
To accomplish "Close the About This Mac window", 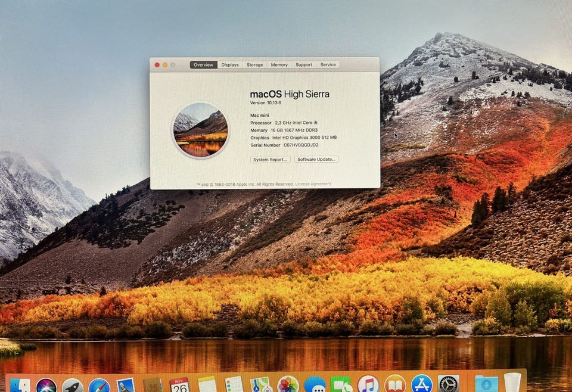I will pyautogui.click(x=157, y=65).
